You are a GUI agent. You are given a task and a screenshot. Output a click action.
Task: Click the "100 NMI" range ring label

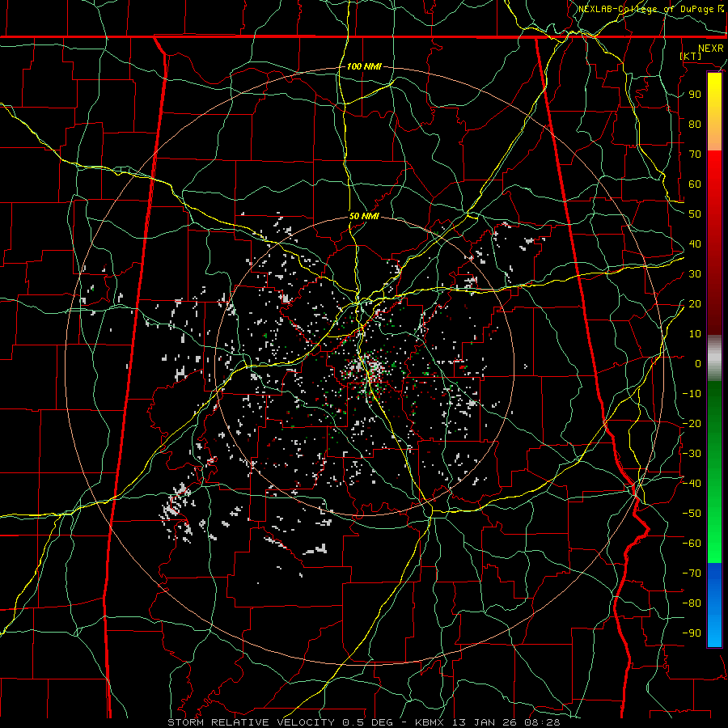click(x=364, y=66)
